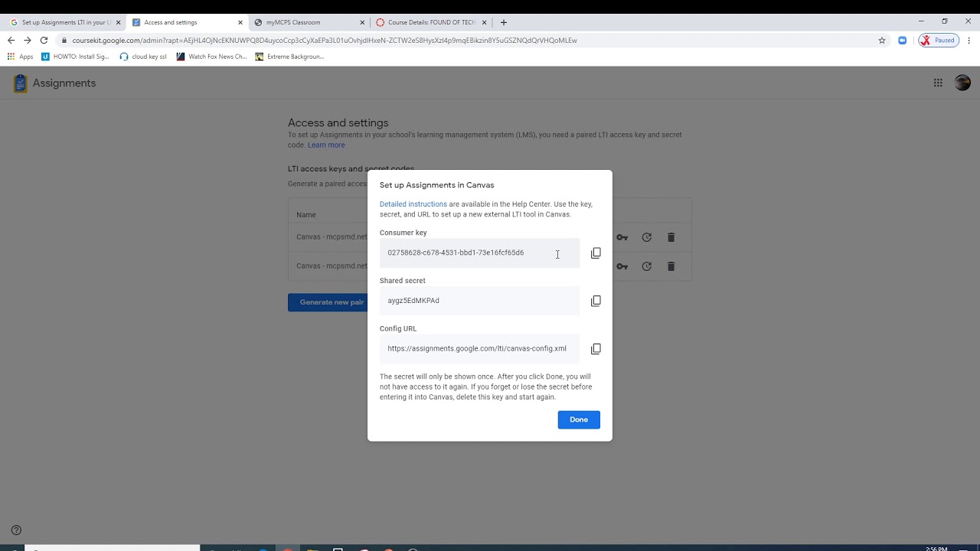Viewport: 980px width, 551px height.
Task: Open the Chrome three-dot menu
Action: [x=969, y=41]
